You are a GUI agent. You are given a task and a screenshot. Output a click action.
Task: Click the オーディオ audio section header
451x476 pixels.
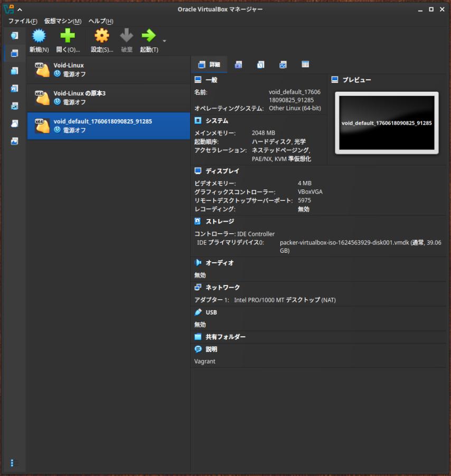click(x=220, y=263)
